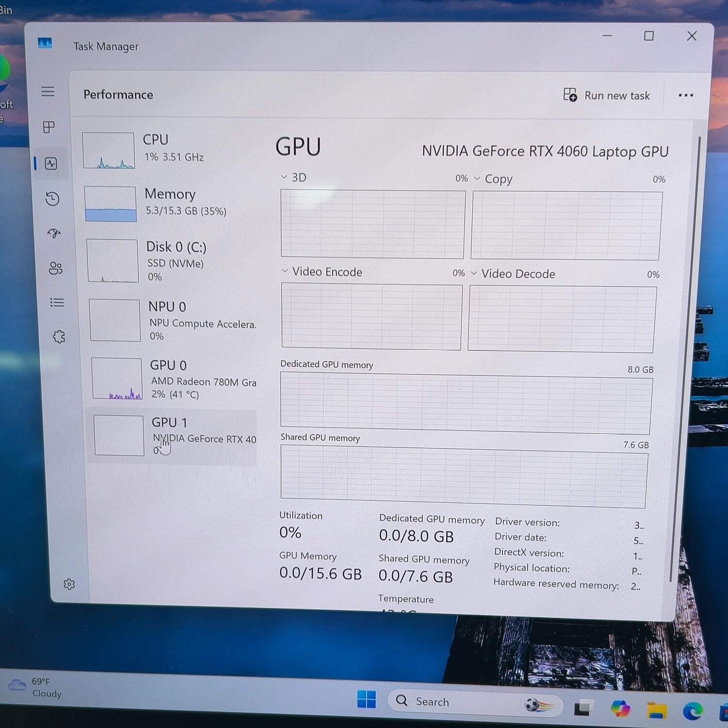Click the Driver date label
The height and width of the screenshot is (728, 728).
click(520, 537)
